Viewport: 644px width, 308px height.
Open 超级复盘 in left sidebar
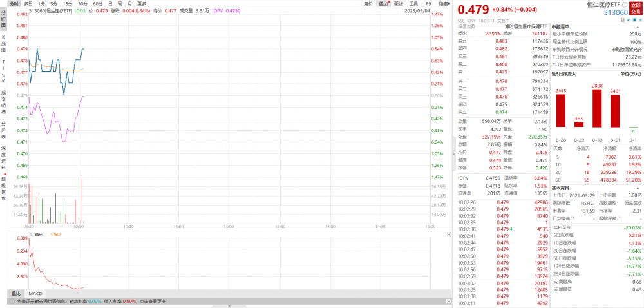pyautogui.click(x=4, y=189)
